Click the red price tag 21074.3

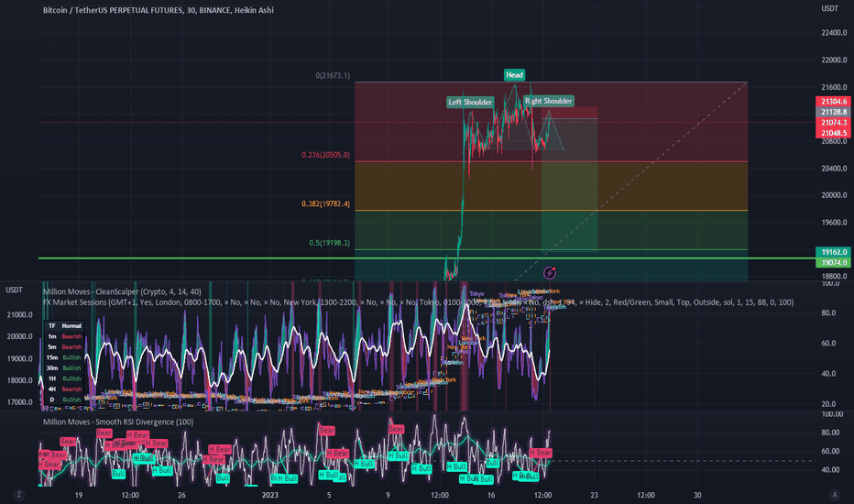pos(834,123)
